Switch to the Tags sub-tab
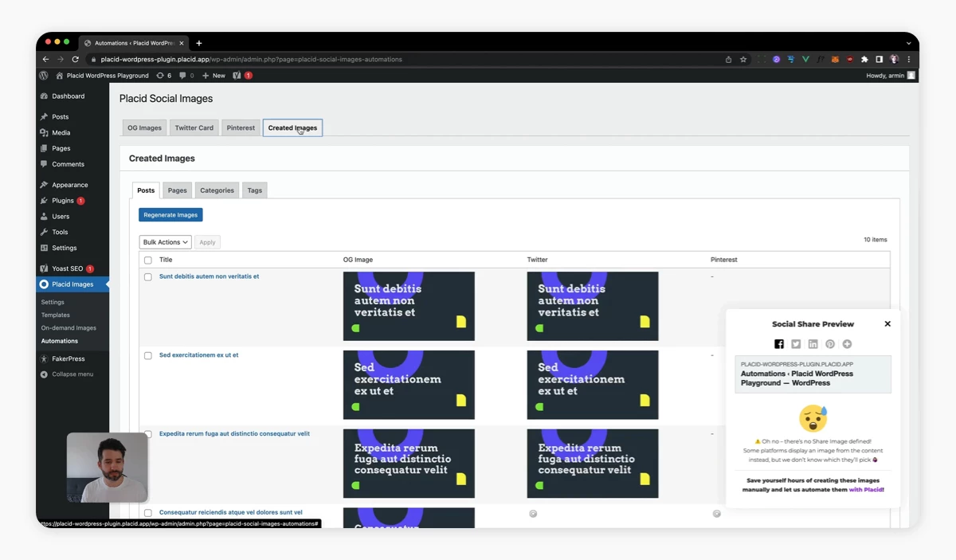This screenshot has width=956, height=560. (255, 190)
